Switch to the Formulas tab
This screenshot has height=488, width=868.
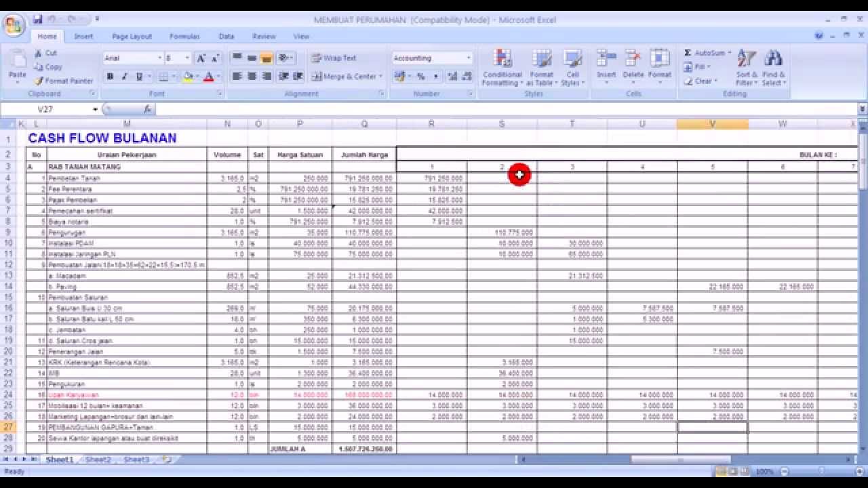(184, 37)
